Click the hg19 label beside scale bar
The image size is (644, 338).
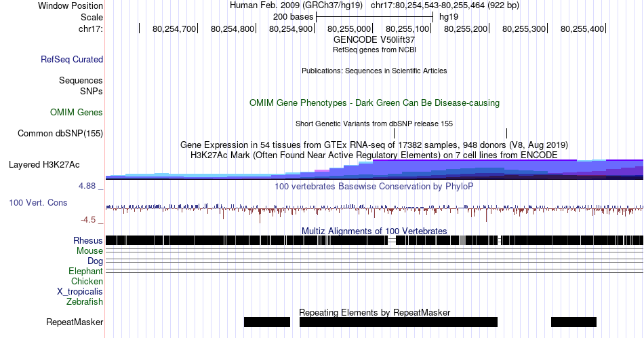point(449,17)
